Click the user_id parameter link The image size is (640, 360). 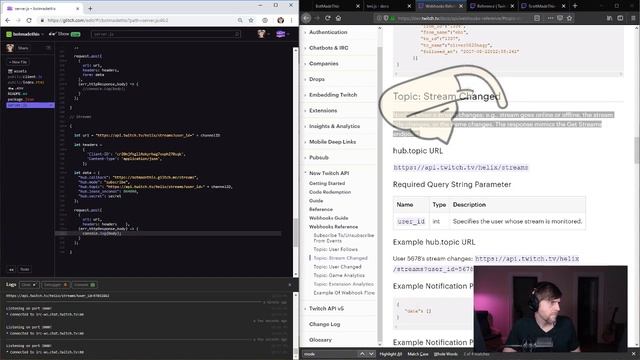[x=411, y=222]
